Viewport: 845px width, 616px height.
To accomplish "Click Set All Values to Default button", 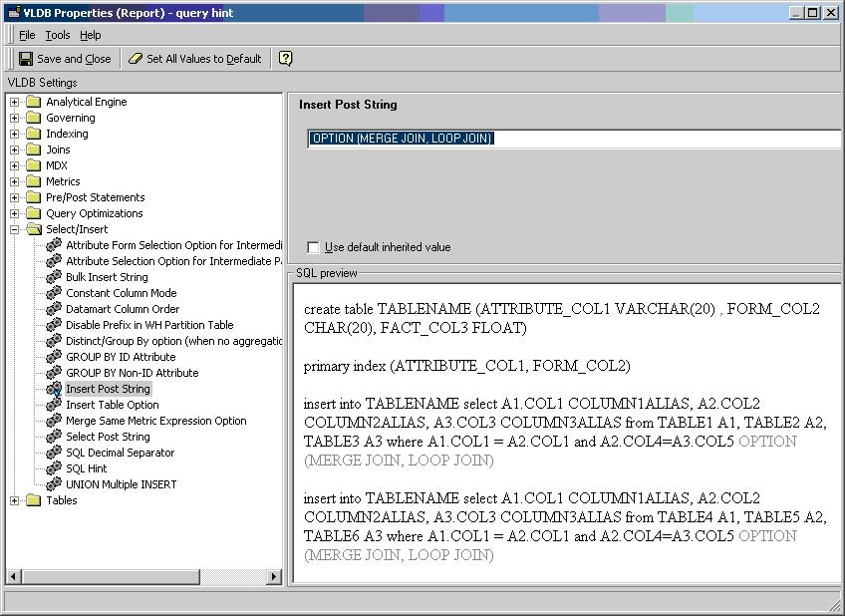I will pos(194,59).
